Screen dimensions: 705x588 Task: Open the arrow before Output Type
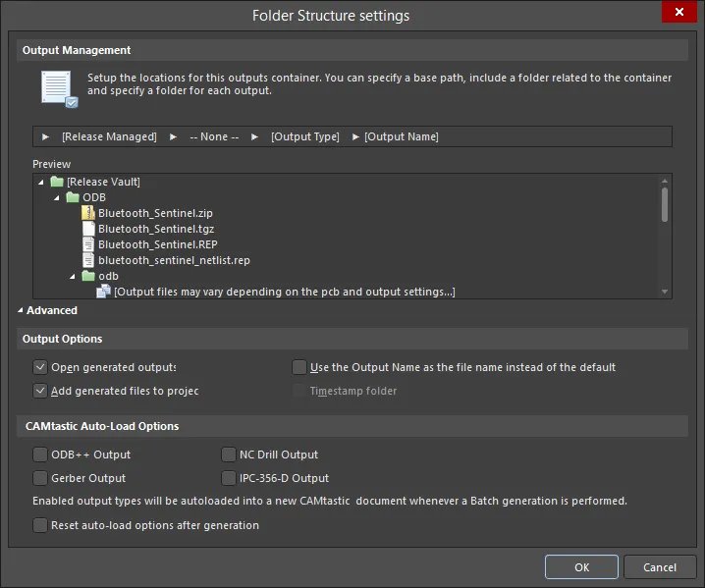[x=254, y=136]
